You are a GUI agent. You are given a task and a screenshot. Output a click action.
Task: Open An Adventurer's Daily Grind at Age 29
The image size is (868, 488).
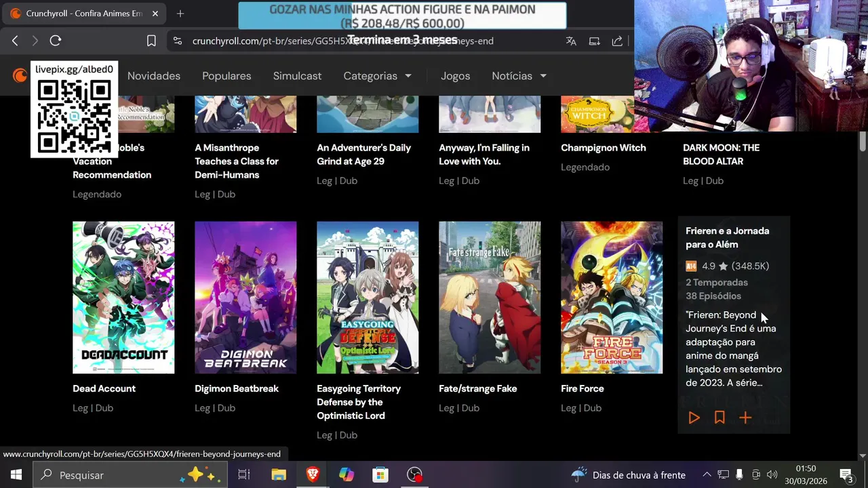(x=363, y=155)
